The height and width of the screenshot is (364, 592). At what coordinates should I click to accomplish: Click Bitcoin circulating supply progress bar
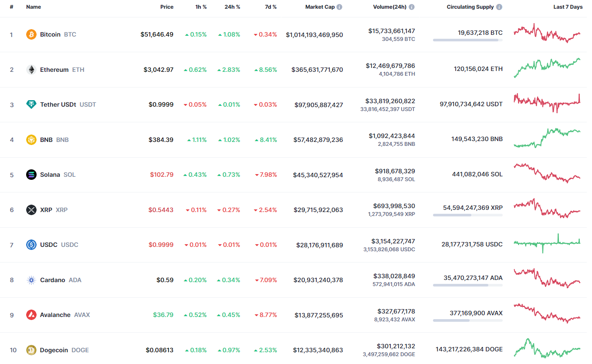point(467,40)
